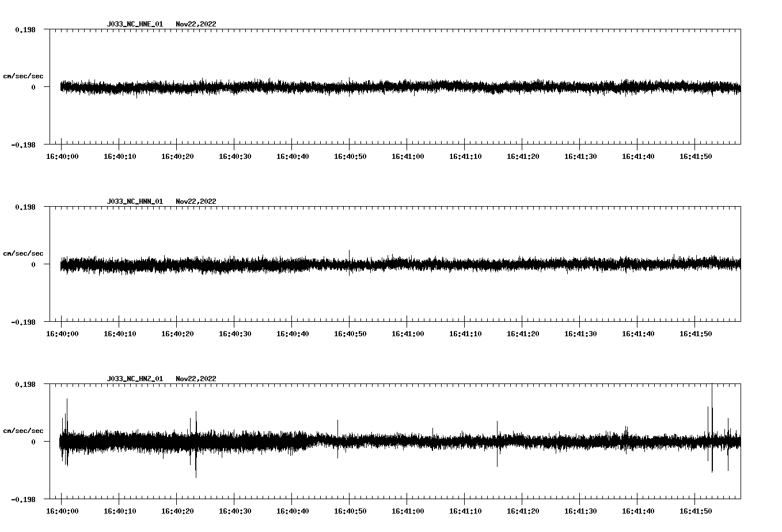Click the 16:41:50 time label on HNE plot
Screen dimensions: 782x532
pyautogui.click(x=696, y=157)
